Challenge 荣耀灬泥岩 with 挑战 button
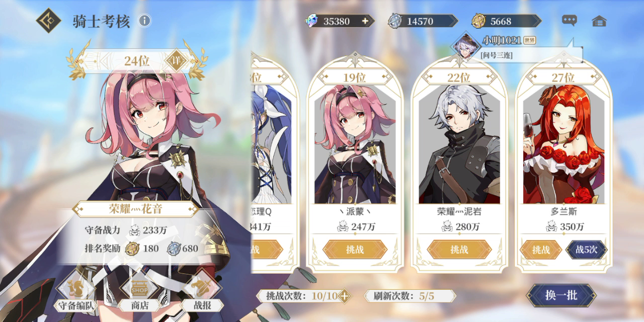This screenshot has width=644, height=322. tap(459, 250)
